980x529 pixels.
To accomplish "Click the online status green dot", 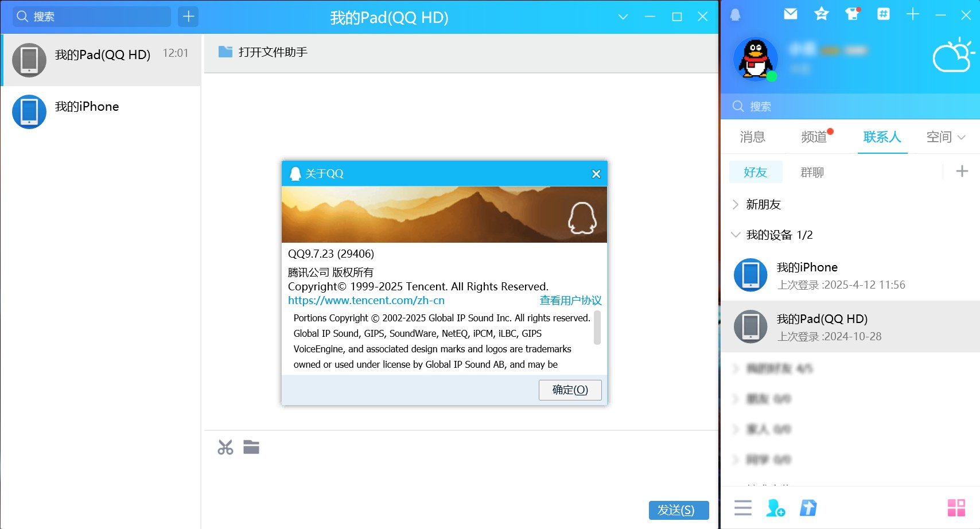I will coord(772,76).
